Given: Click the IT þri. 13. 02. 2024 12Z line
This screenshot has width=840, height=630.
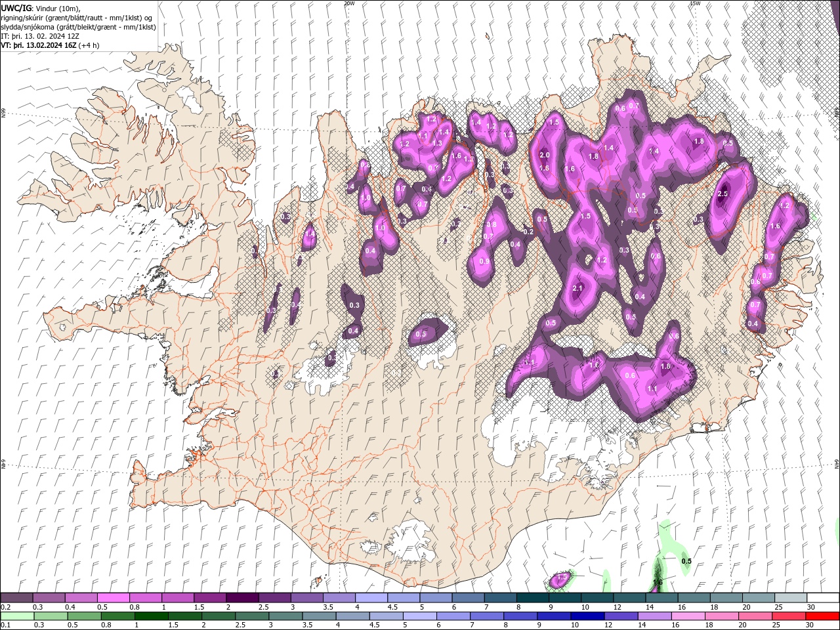Looking at the screenshot, I should pyautogui.click(x=40, y=35).
